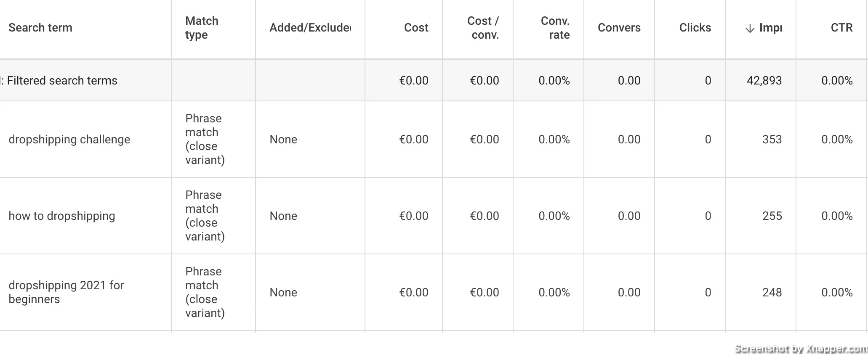868x354 pixels.
Task: Click the Added/Excluded column header
Action: tap(310, 28)
